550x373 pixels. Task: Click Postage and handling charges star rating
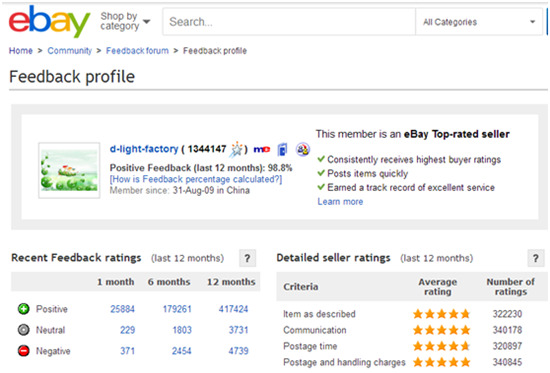tap(441, 362)
